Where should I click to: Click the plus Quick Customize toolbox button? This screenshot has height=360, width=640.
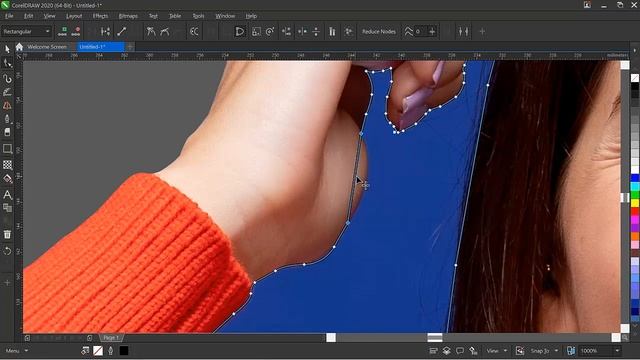7,282
